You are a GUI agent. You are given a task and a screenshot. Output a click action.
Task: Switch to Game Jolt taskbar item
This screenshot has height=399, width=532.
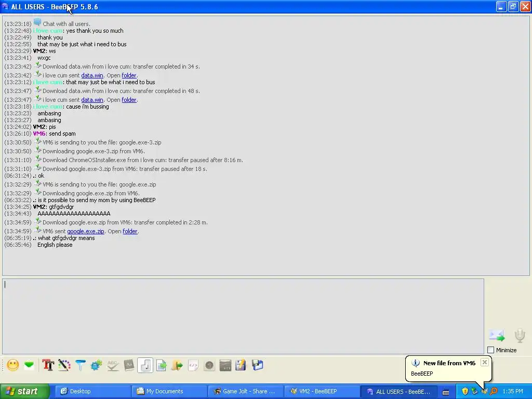[246, 392]
